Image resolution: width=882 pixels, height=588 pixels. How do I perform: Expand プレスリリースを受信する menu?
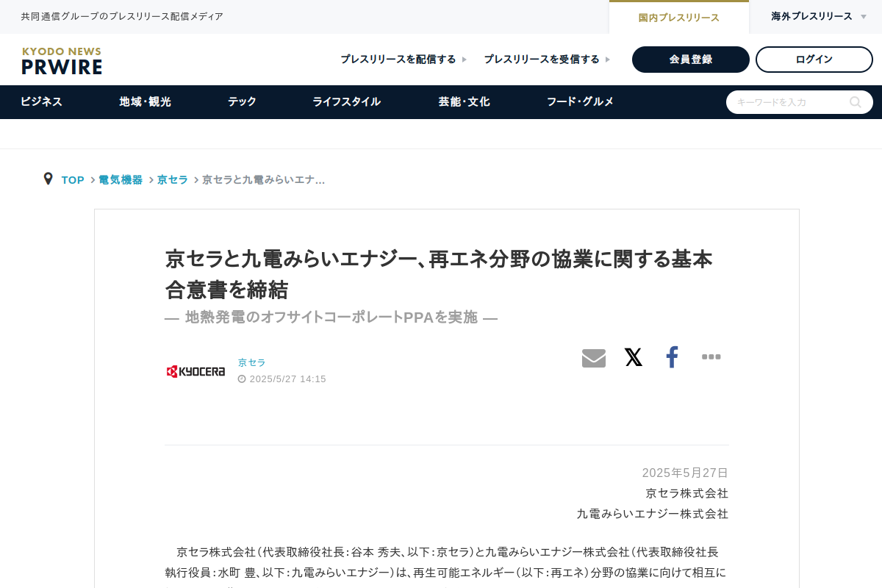tap(547, 60)
